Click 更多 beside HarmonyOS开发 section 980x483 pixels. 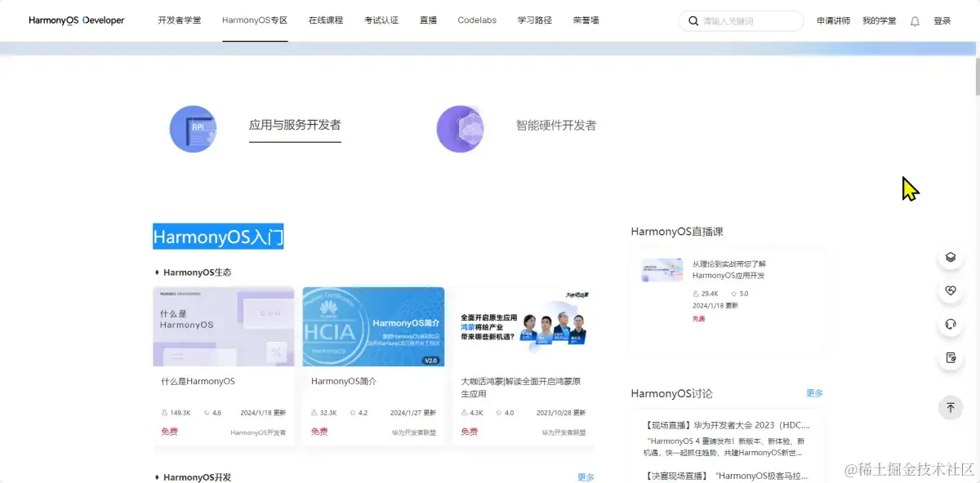[586, 477]
